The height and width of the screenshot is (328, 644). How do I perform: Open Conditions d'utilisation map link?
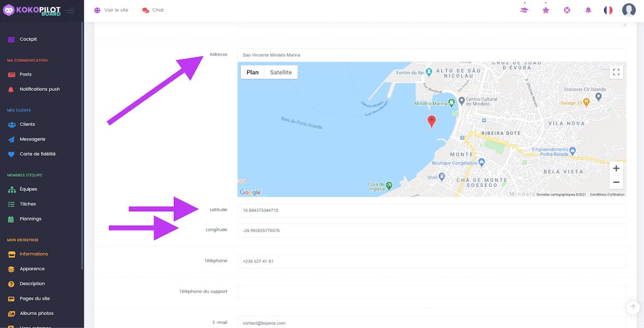(607, 195)
